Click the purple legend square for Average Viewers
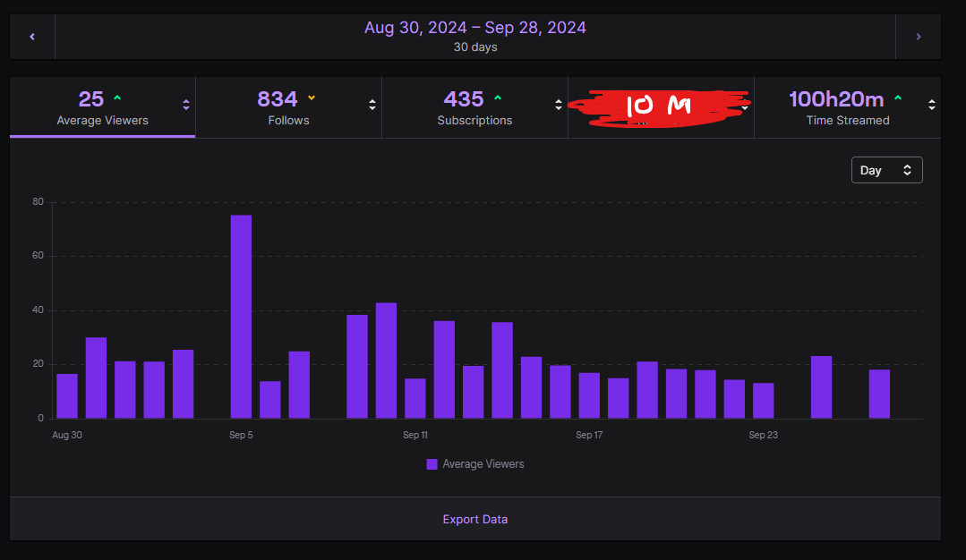This screenshot has width=966, height=560. (432, 463)
